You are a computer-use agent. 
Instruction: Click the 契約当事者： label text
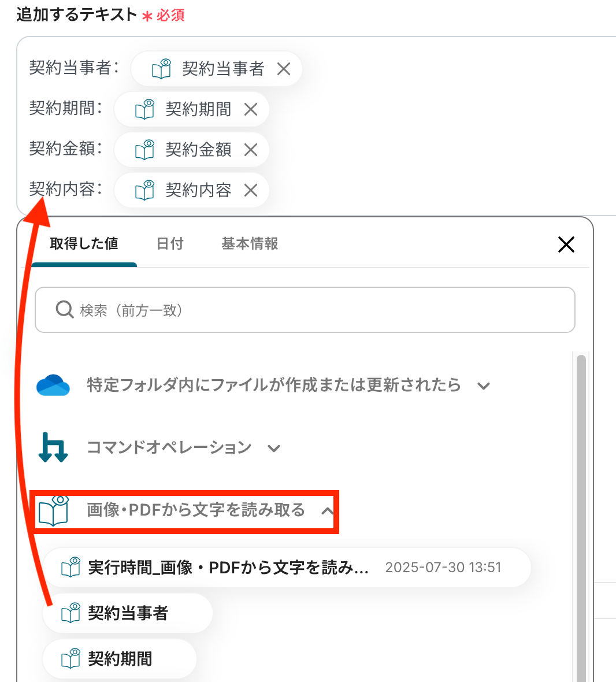coord(74,68)
